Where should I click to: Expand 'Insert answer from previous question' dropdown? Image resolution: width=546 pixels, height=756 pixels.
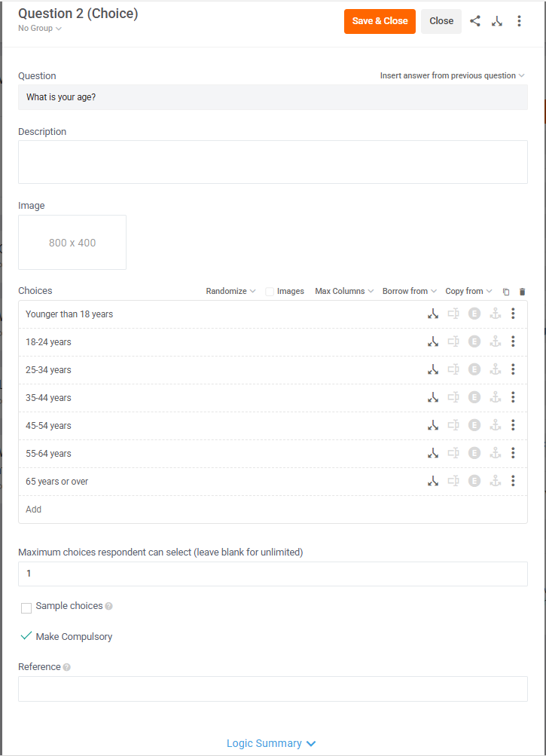452,75
